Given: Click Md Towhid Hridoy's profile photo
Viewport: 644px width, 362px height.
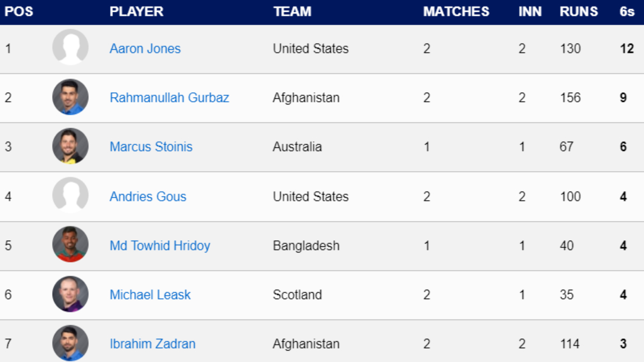Looking at the screenshot, I should tap(70, 245).
